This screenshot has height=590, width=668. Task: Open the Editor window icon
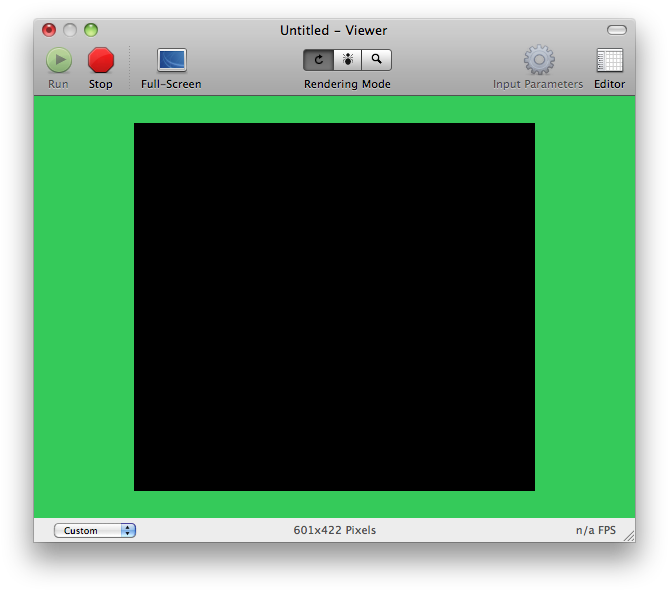pos(609,61)
